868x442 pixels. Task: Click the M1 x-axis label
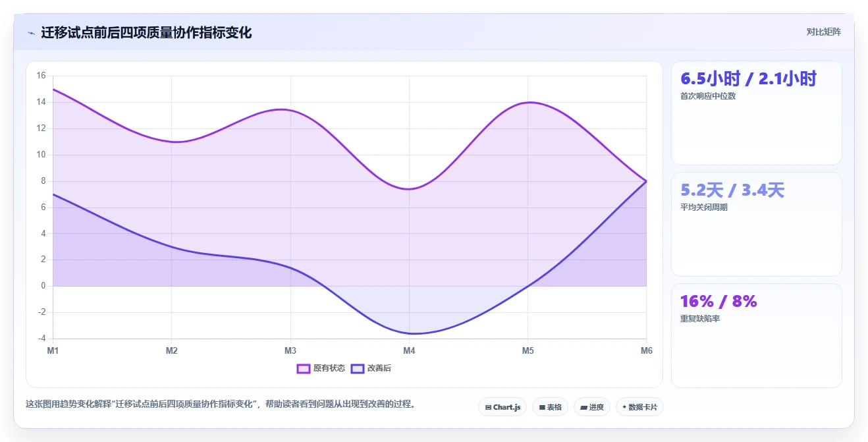(53, 350)
